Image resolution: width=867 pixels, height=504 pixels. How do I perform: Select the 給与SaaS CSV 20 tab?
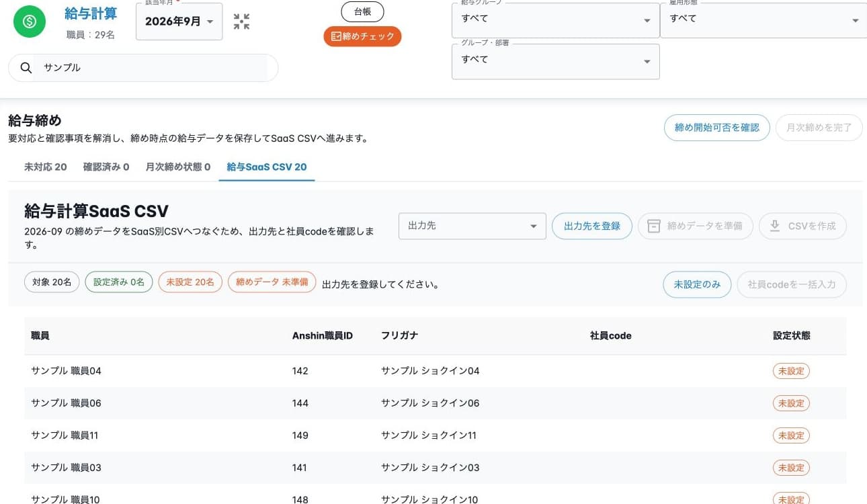click(x=267, y=167)
